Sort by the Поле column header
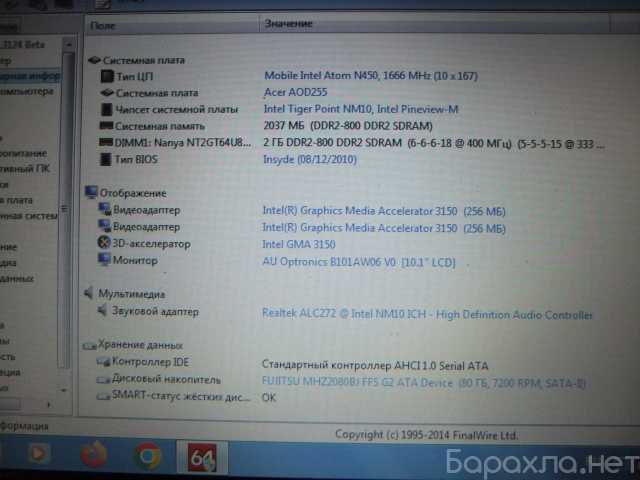This screenshot has height=480, width=640. [x=172, y=25]
